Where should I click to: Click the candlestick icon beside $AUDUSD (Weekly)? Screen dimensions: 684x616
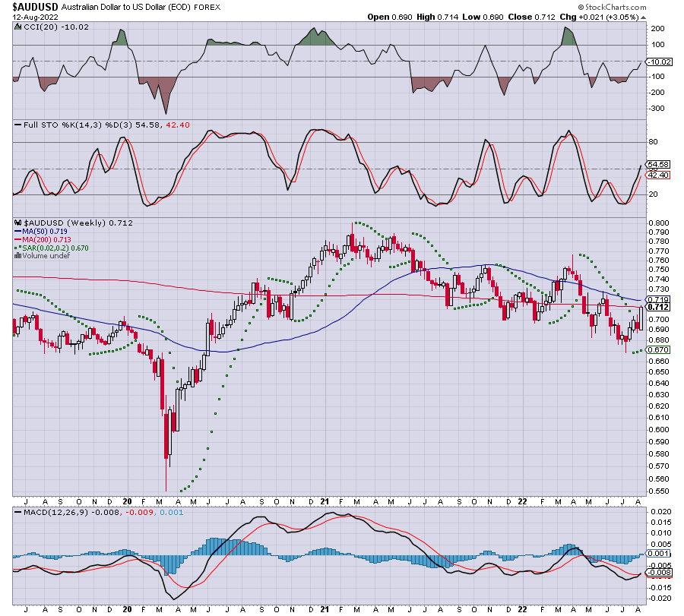[x=18, y=223]
